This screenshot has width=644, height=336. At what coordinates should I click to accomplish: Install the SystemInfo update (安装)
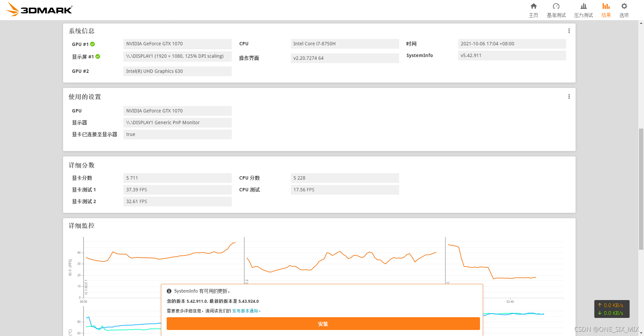[323, 324]
